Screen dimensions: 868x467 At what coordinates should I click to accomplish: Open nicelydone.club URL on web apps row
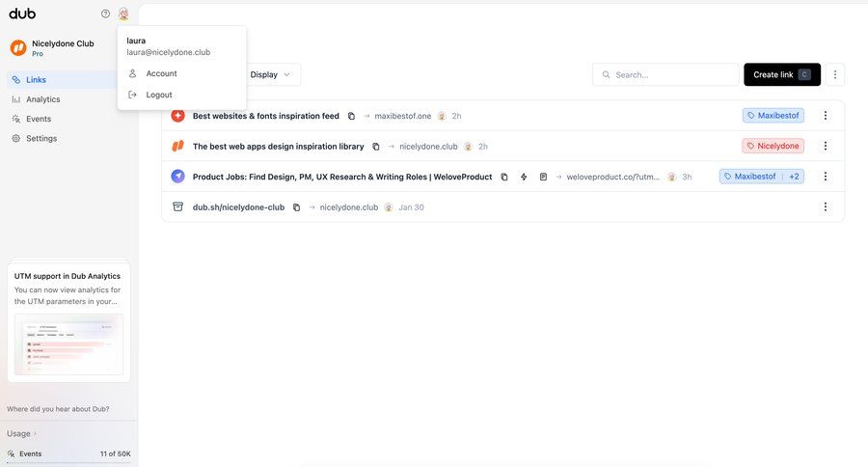point(428,147)
